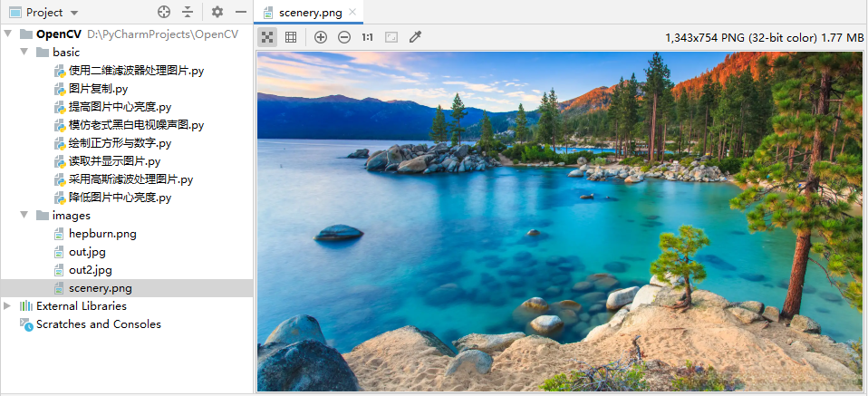
Task: Toggle chessboard transparency background
Action: pos(267,37)
